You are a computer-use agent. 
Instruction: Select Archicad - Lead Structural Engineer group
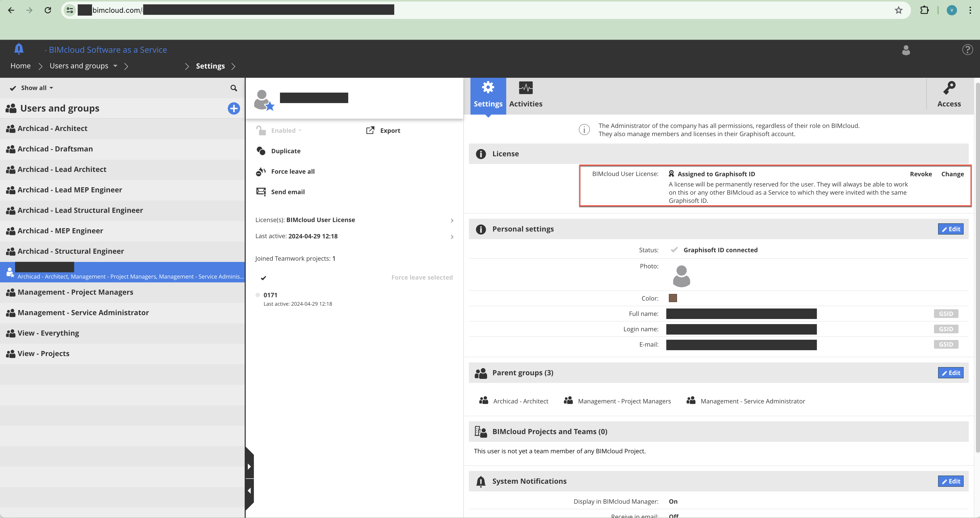122,211
